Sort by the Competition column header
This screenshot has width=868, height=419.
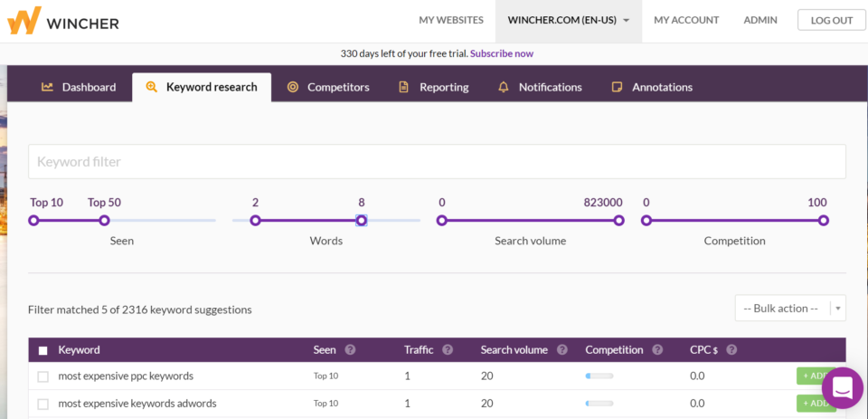(x=615, y=349)
